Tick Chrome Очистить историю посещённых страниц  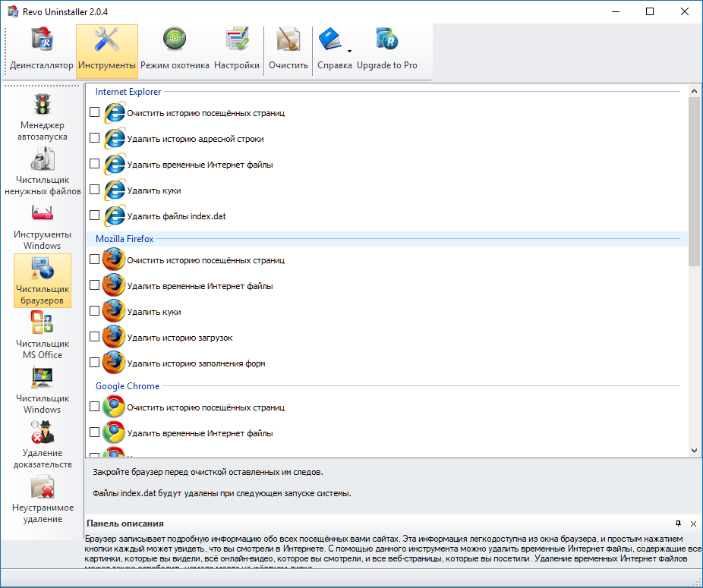tap(94, 407)
